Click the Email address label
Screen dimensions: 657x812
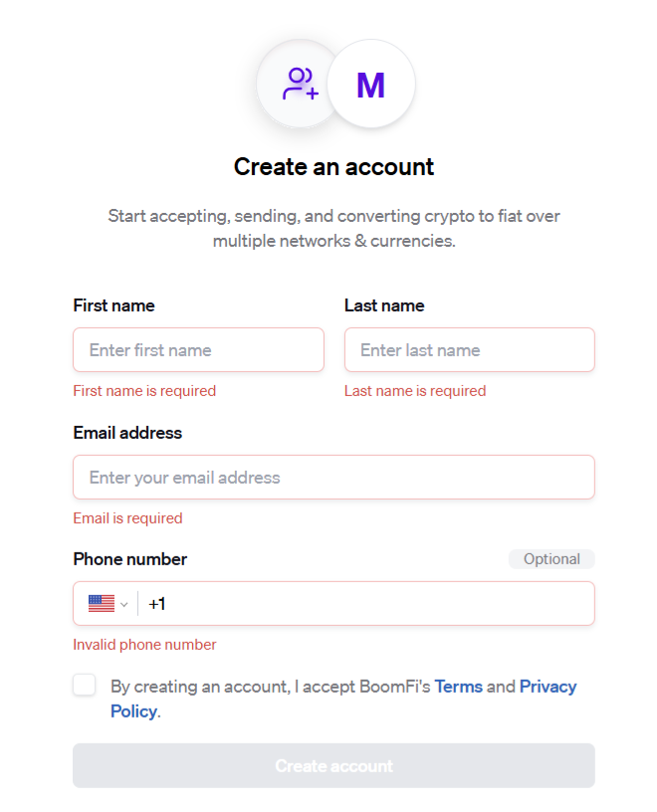(x=127, y=433)
